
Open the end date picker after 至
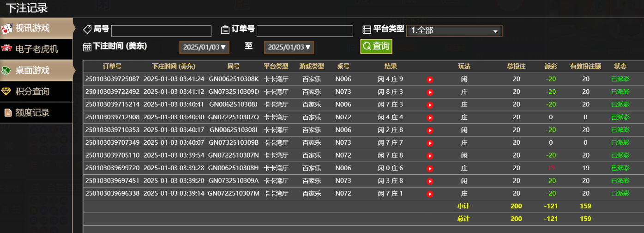[x=289, y=47]
